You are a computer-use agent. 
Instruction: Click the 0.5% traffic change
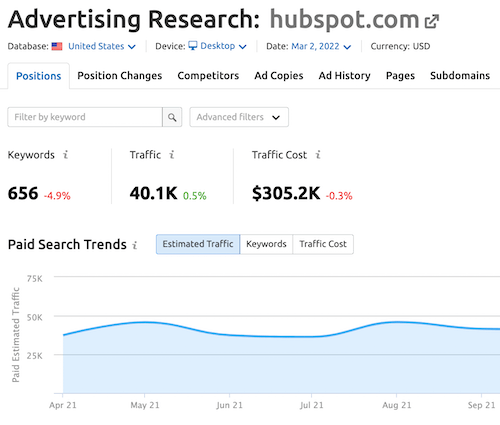195,196
